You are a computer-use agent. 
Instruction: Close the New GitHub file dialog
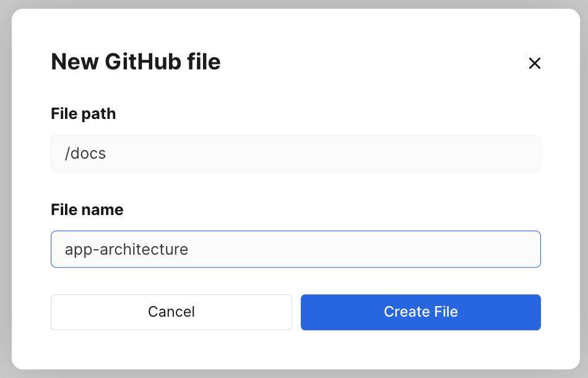click(x=534, y=63)
